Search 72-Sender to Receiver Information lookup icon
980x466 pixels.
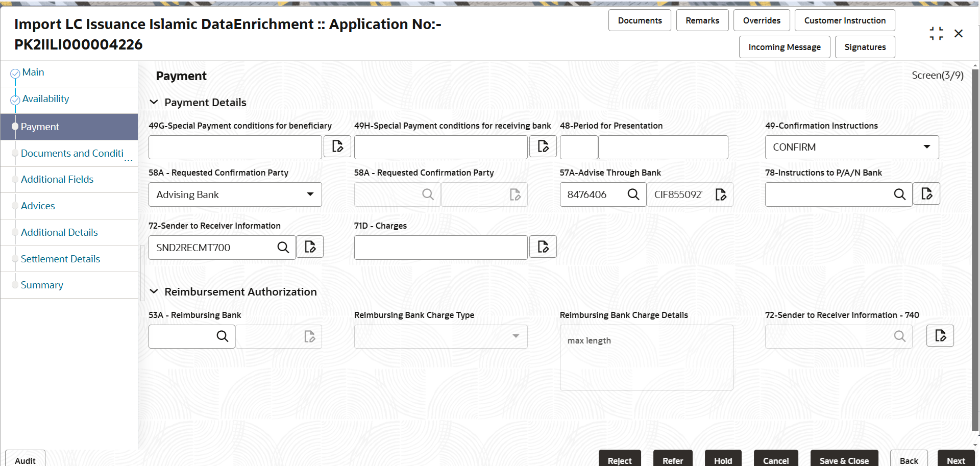[283, 248]
